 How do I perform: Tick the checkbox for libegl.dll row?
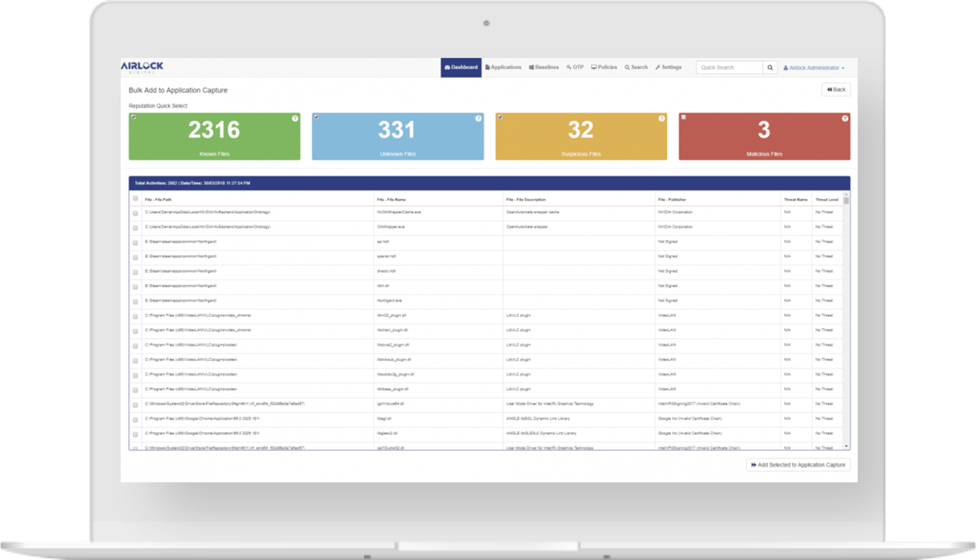(135, 419)
